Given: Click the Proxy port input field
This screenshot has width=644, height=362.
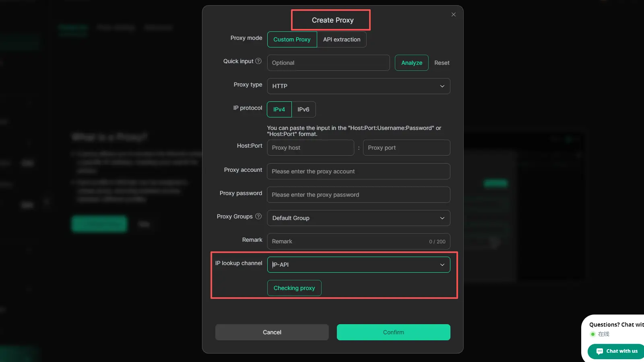Looking at the screenshot, I should pos(406,148).
